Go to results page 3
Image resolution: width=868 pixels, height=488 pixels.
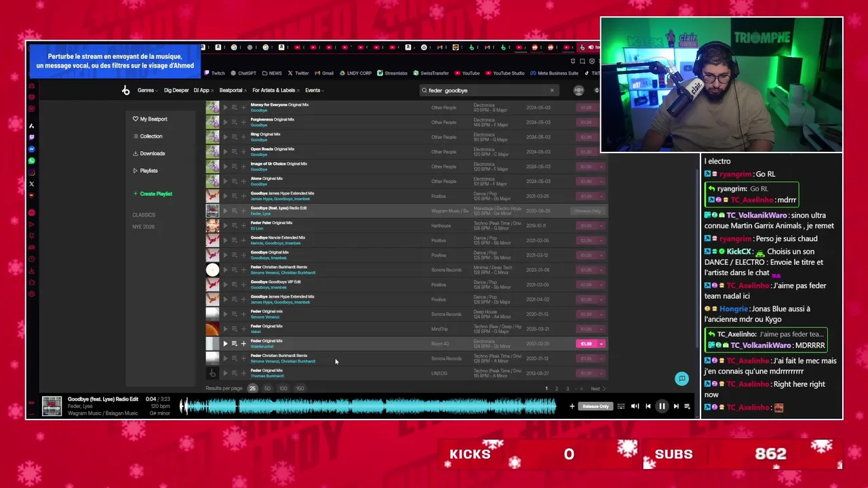(568, 388)
